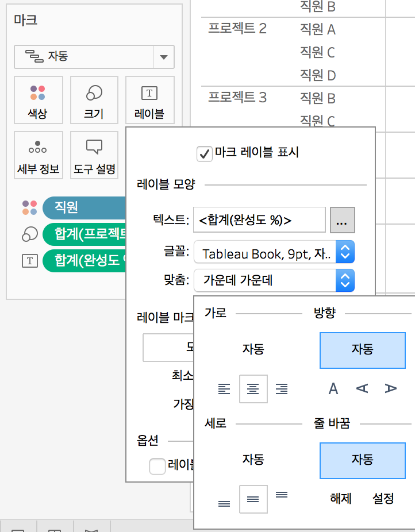Set vertical alignment to bottom
Image resolution: width=415 pixels, height=532 pixels.
coord(224,504)
